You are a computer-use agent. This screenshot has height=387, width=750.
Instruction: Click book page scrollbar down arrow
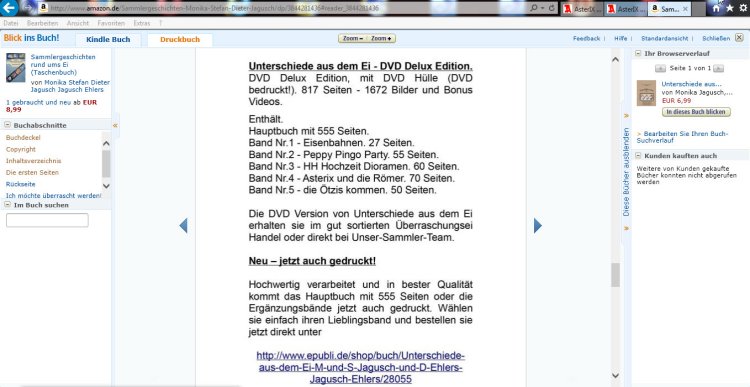pos(616,376)
